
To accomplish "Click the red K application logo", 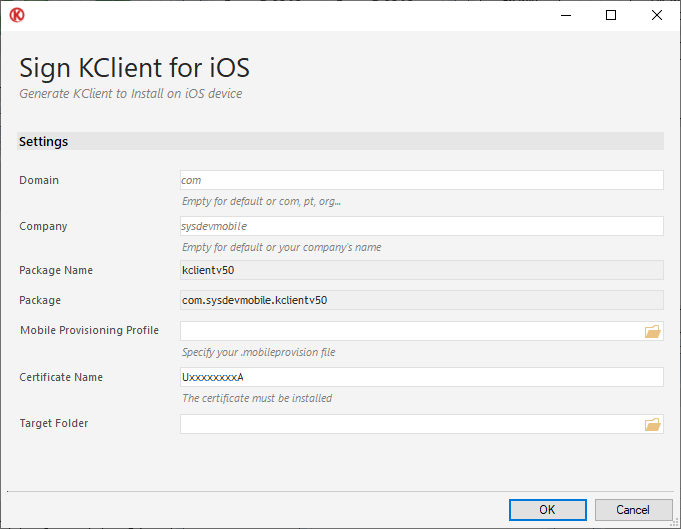I will pyautogui.click(x=17, y=15).
